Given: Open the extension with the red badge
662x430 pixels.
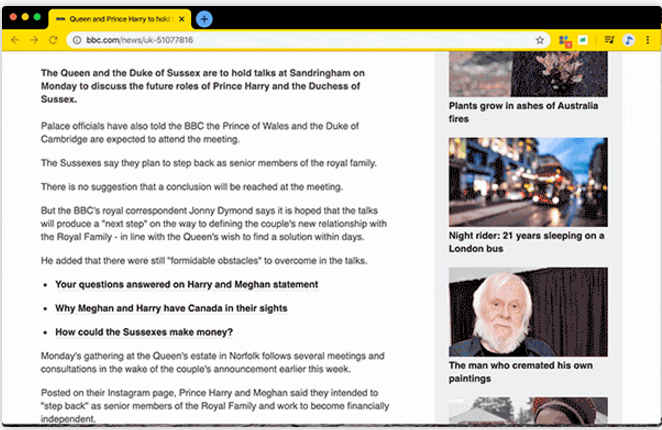Looking at the screenshot, I should (x=565, y=40).
